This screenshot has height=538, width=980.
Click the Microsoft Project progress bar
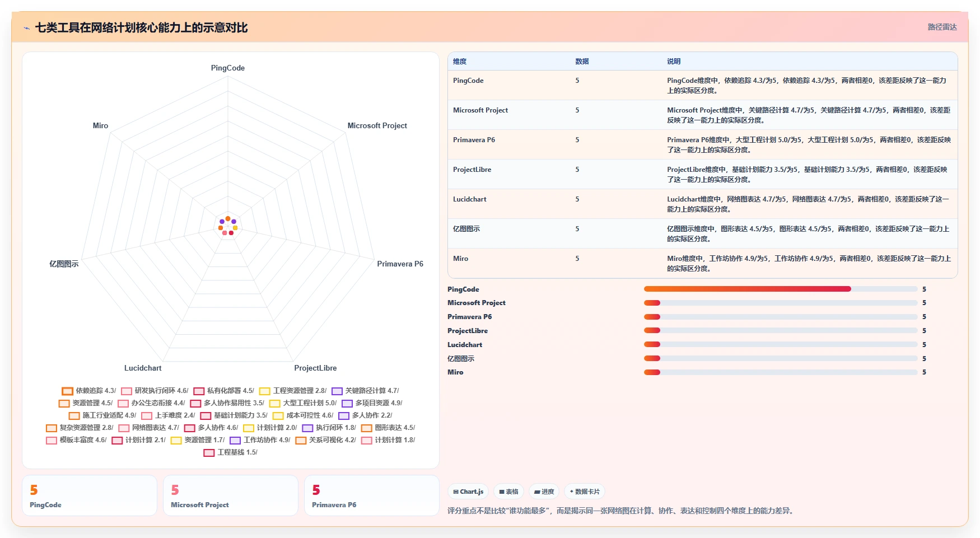point(781,303)
